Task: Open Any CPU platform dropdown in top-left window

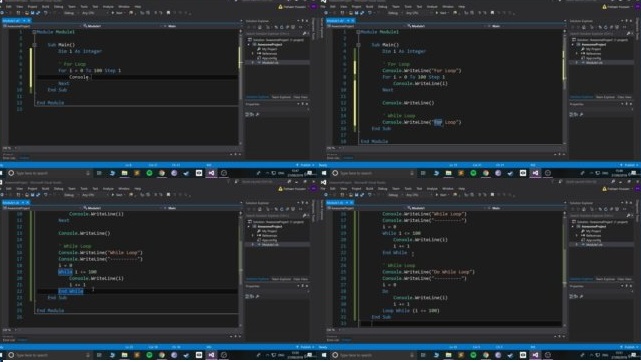Action: [94, 13]
